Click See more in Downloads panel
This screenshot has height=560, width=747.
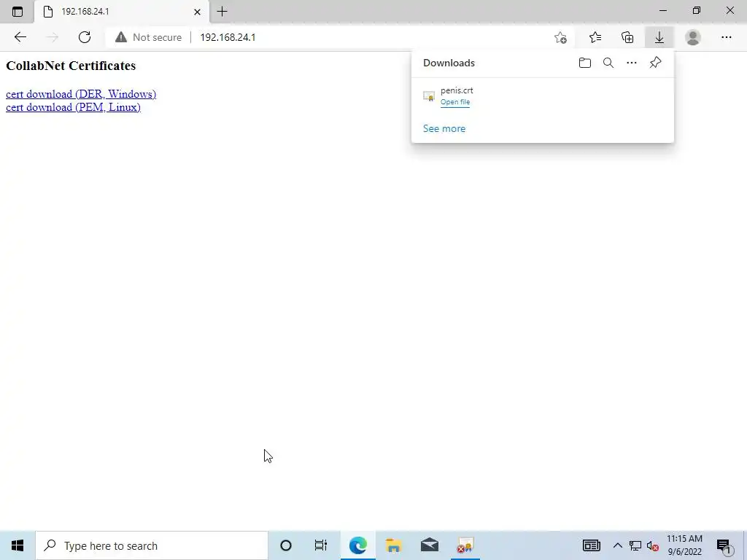[444, 128]
